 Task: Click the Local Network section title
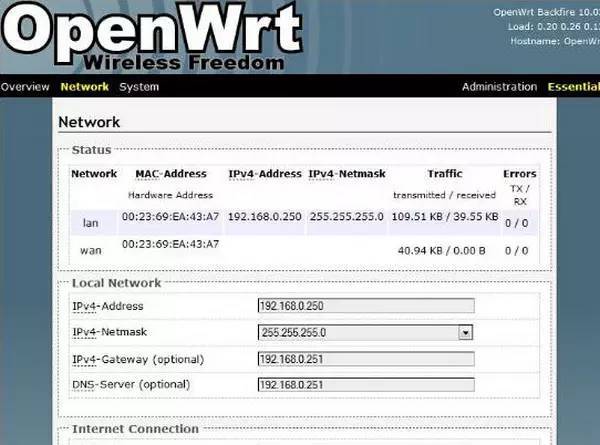point(116,283)
